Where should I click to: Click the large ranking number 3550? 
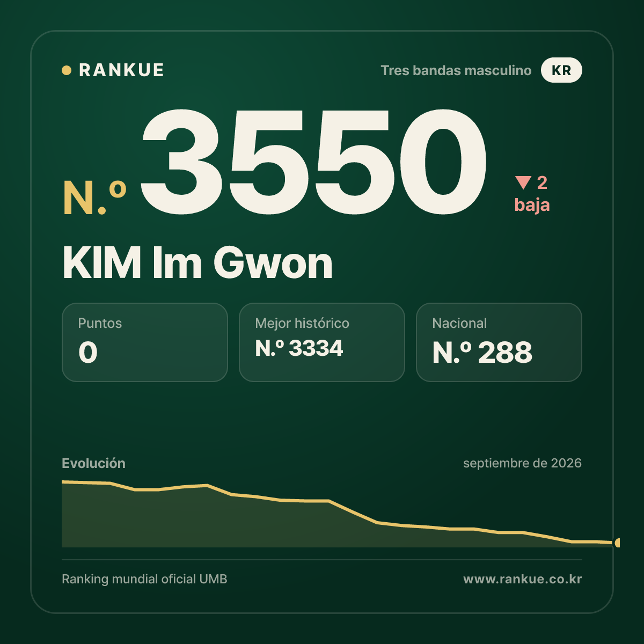point(314,162)
